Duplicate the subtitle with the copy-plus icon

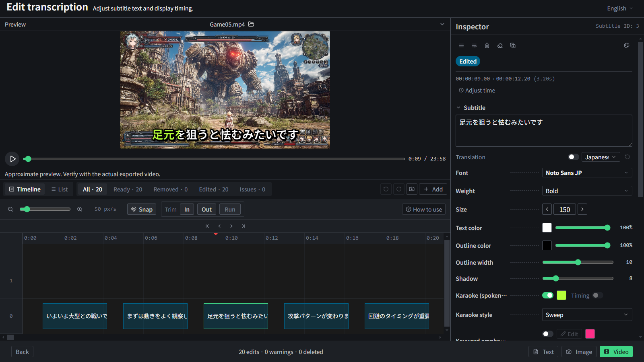click(513, 45)
